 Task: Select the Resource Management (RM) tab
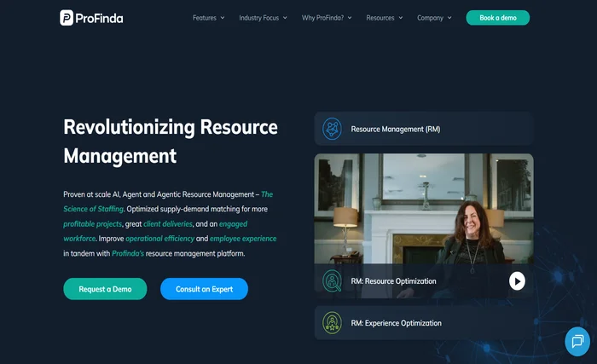point(424,129)
